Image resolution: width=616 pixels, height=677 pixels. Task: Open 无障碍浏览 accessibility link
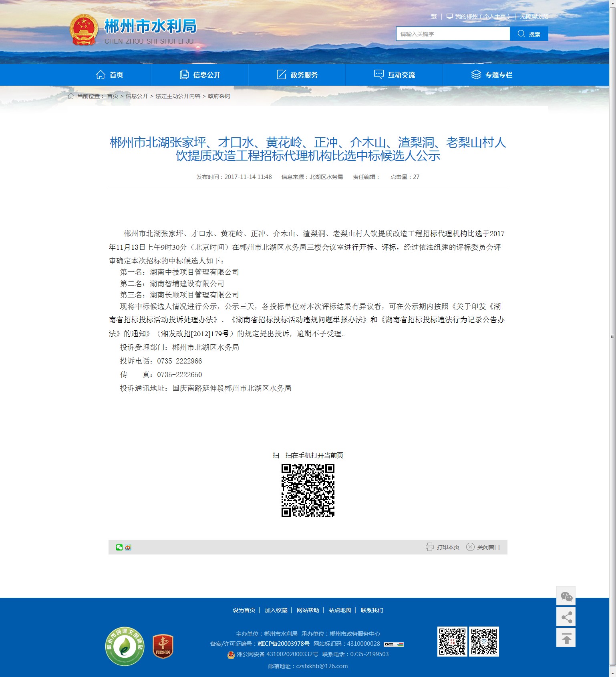pos(534,16)
